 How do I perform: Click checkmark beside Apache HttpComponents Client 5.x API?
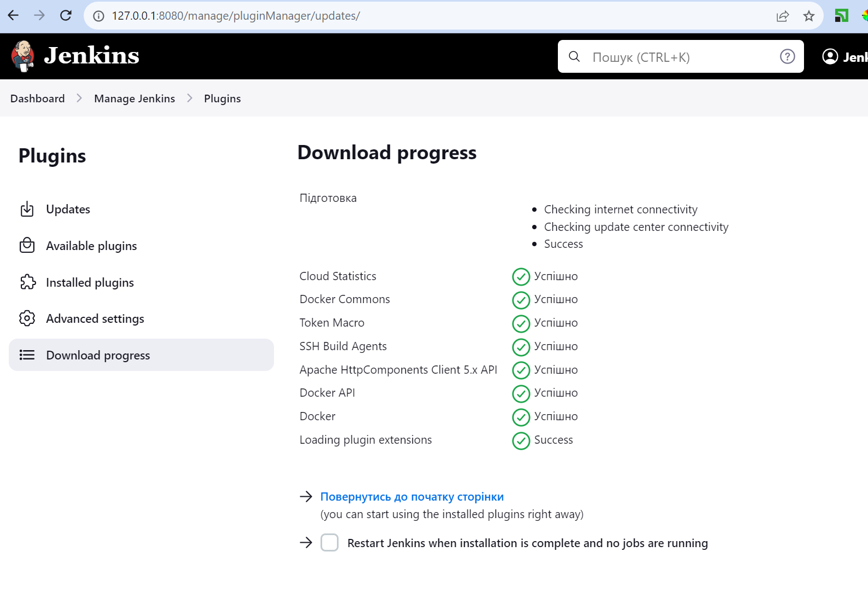click(521, 370)
